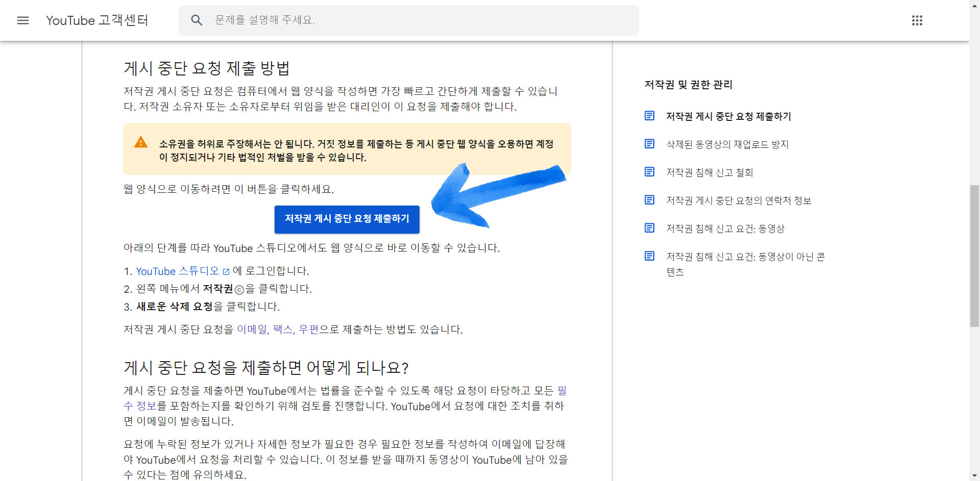The width and height of the screenshot is (980, 481).
Task: Click paragraph starting 아래의 단계를 따라 YouTube 스튜디오
Action: tap(311, 248)
